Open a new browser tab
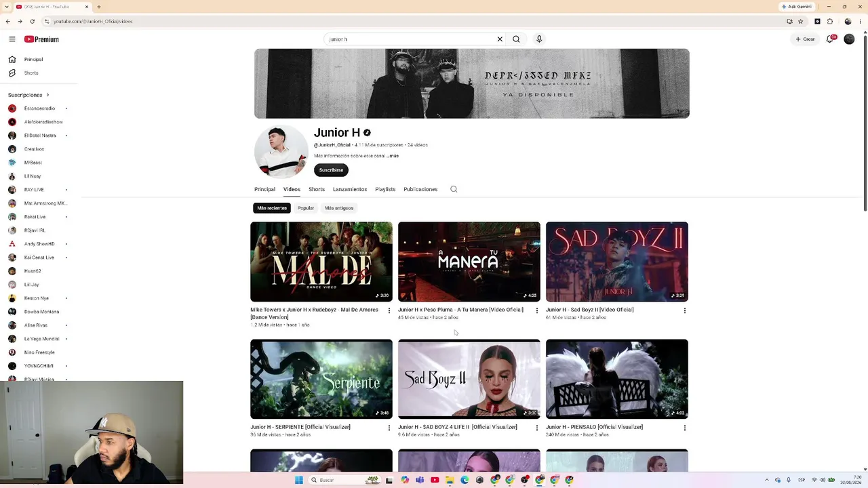Image resolution: width=868 pixels, height=488 pixels. coord(99,7)
